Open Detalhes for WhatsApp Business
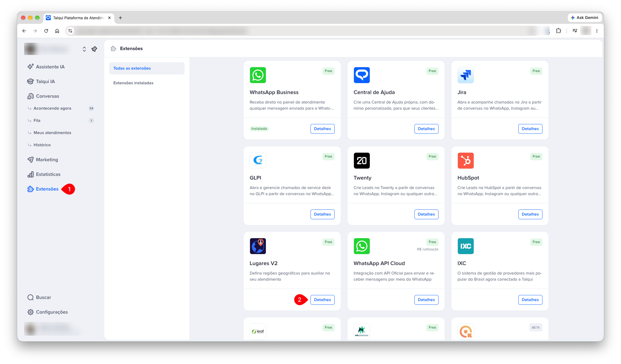The width and height of the screenshot is (621, 364). pos(322,129)
